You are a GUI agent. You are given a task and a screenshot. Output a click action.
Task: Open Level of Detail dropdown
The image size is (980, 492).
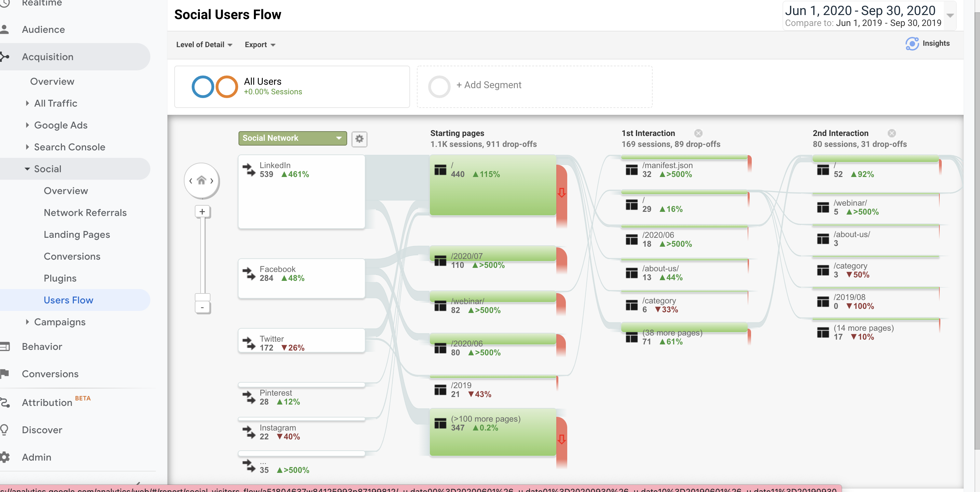point(204,44)
